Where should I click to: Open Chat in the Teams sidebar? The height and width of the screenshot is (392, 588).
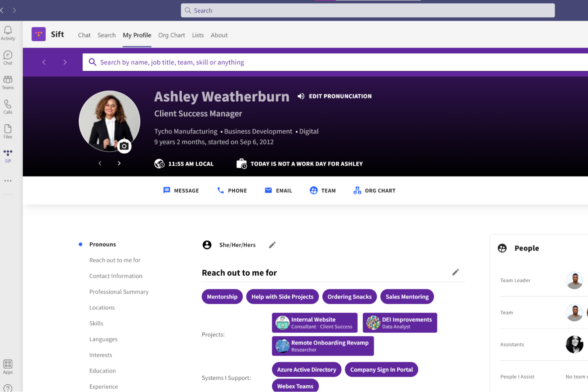[8, 58]
